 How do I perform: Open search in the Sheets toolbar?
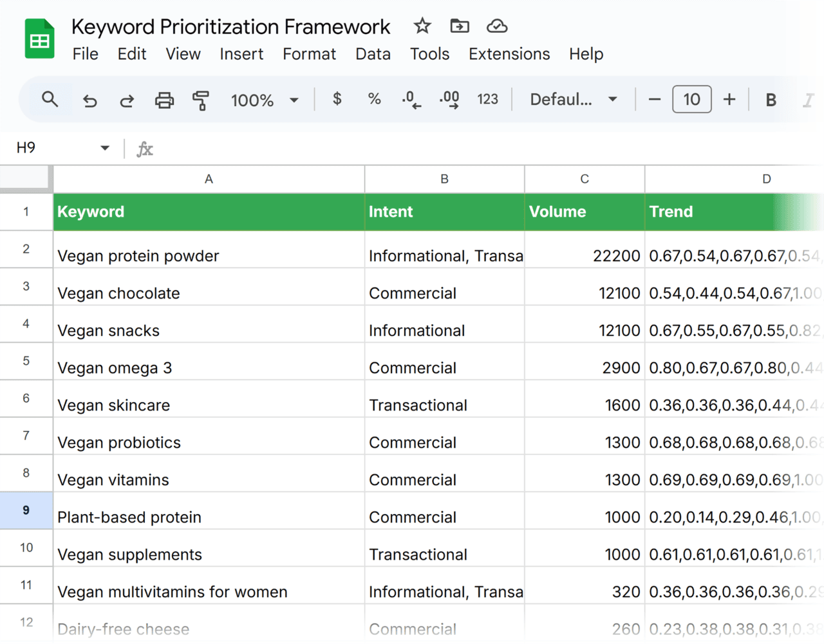50,100
